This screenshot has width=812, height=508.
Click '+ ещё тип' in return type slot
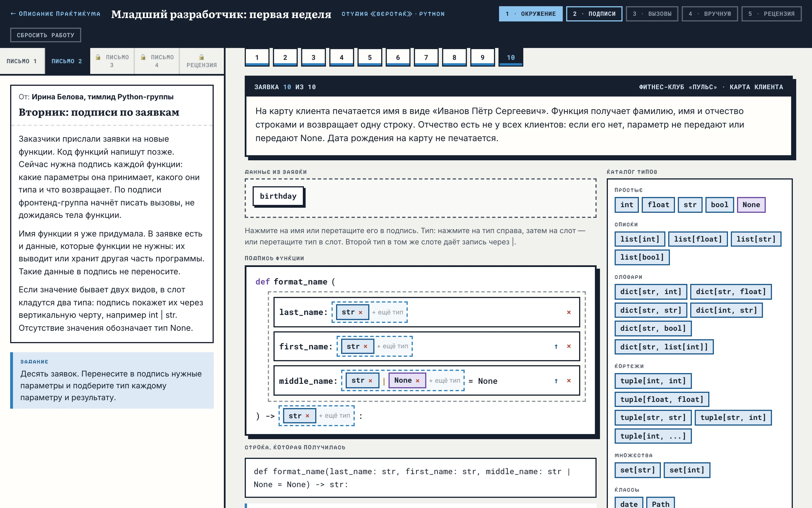point(335,416)
